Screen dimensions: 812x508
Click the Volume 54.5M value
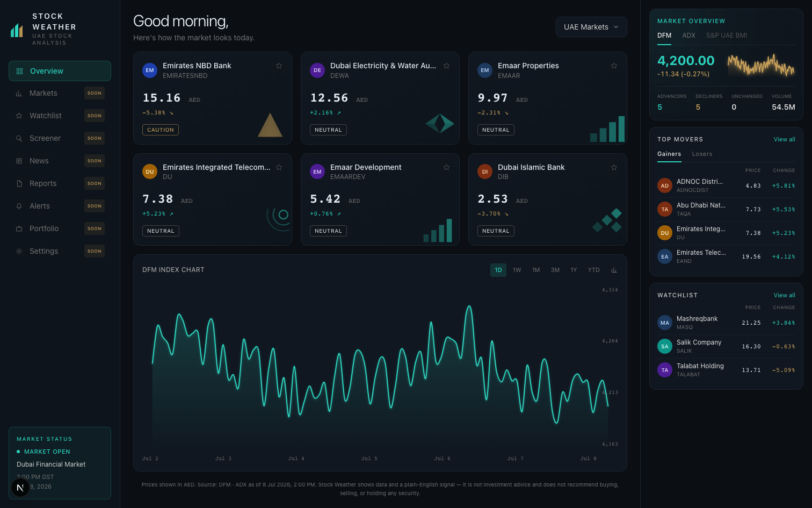(x=784, y=107)
